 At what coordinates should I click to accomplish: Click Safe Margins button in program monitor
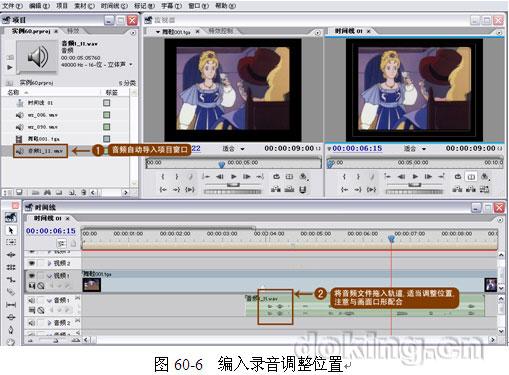click(471, 177)
